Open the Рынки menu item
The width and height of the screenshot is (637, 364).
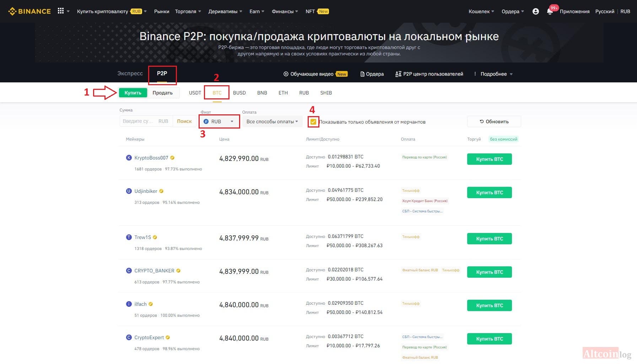tap(162, 11)
